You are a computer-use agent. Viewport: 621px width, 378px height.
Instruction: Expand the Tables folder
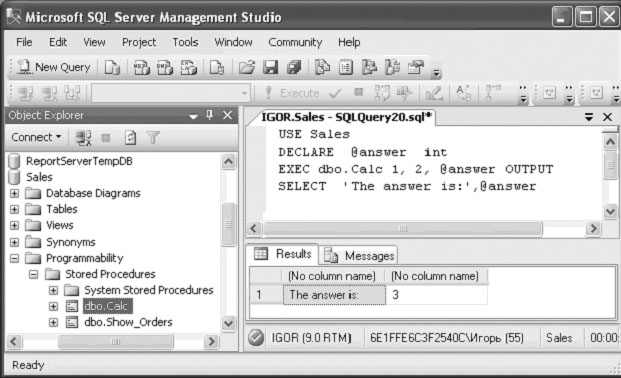point(14,209)
